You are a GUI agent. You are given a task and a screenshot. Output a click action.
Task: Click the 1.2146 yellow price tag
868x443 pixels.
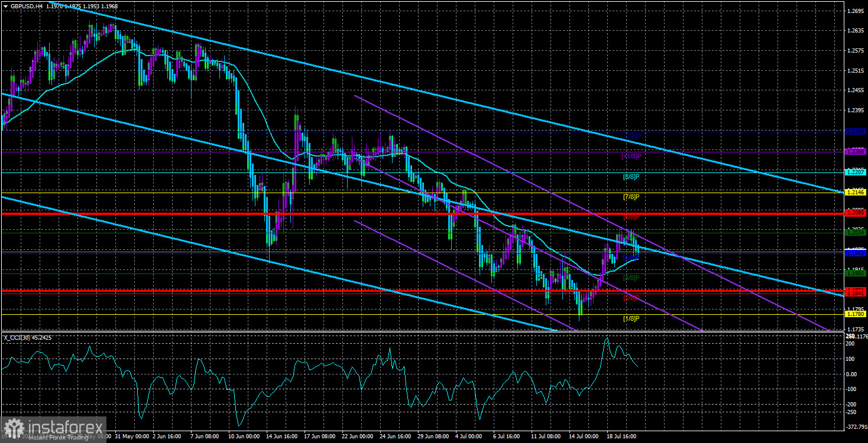click(856, 192)
